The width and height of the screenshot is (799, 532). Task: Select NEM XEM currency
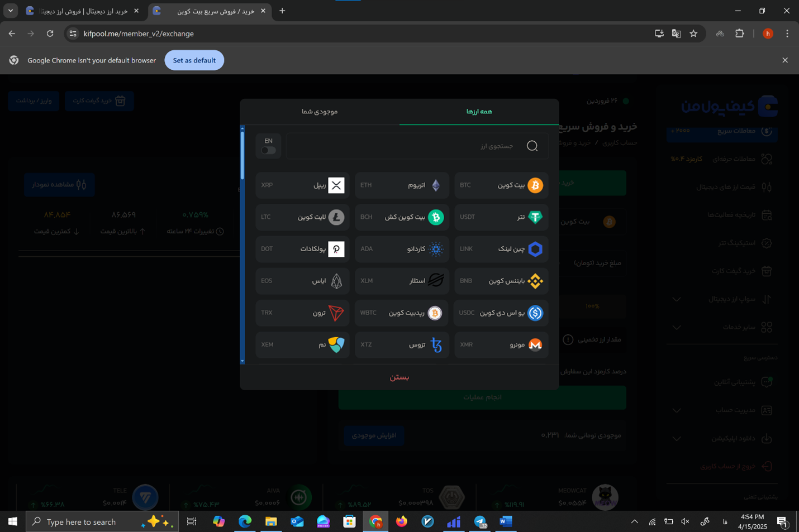coord(302,344)
